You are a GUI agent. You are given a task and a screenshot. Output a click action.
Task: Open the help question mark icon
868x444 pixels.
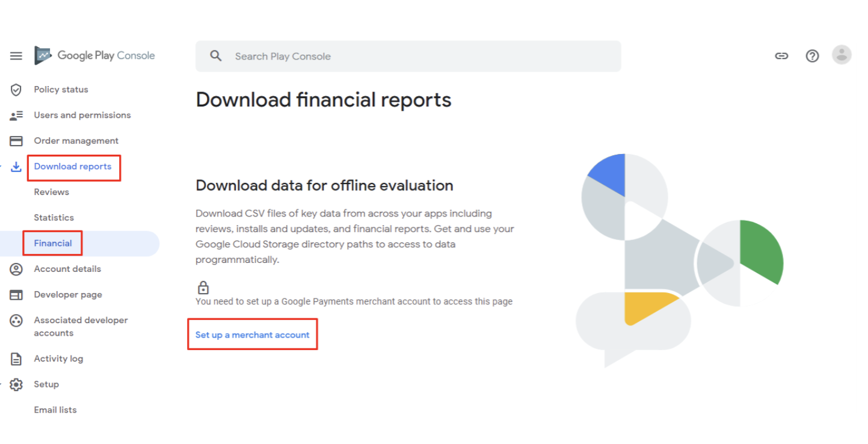(x=812, y=55)
